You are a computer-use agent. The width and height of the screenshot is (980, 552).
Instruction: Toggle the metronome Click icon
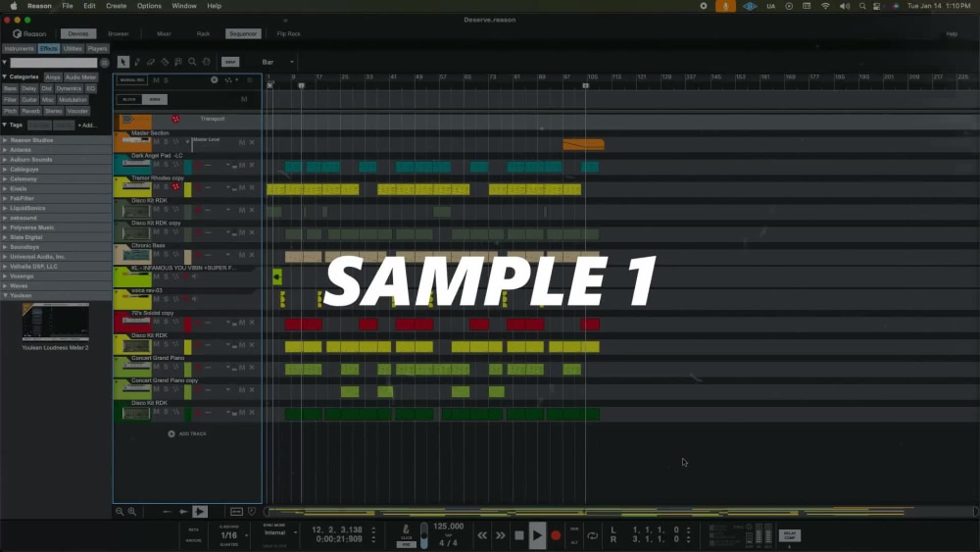click(406, 529)
